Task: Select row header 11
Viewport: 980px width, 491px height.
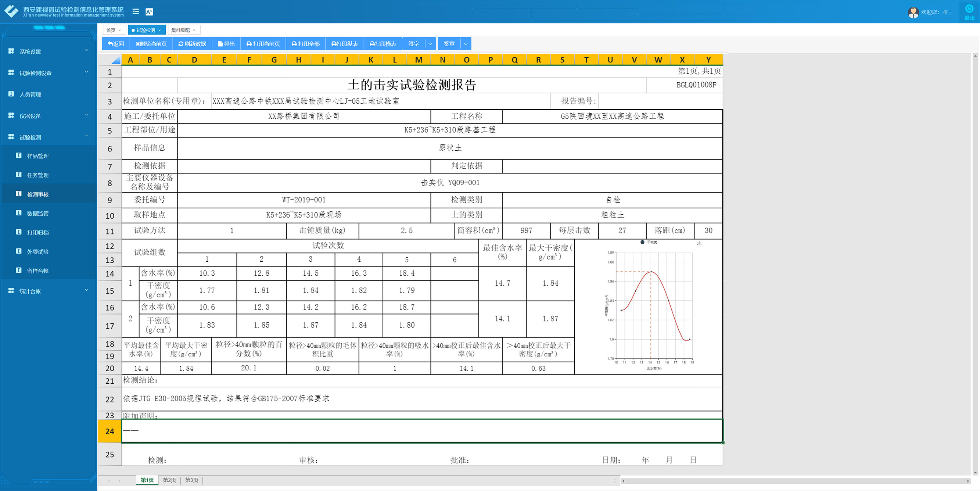Action: tap(110, 231)
